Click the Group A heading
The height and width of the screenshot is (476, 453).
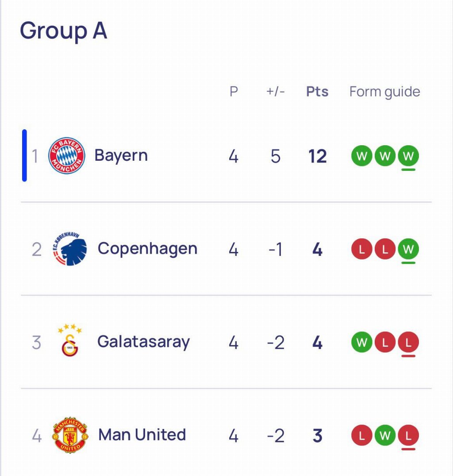point(63,31)
